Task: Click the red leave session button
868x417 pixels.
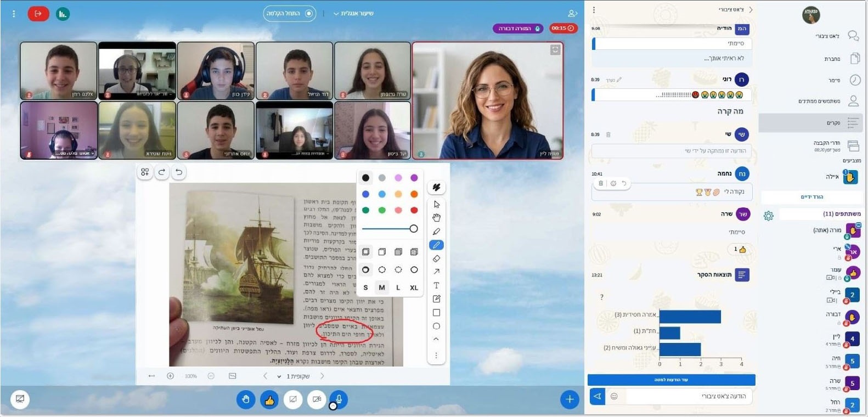Action: (38, 14)
